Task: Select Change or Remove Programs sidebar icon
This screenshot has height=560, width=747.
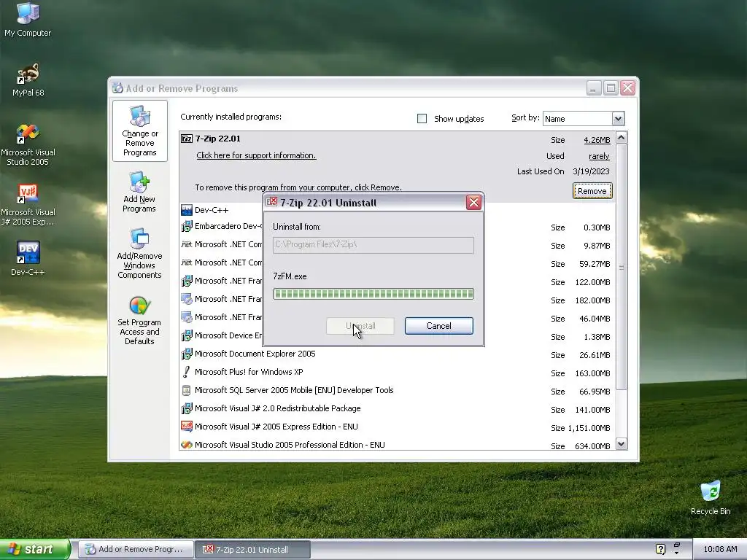Action: (139, 131)
